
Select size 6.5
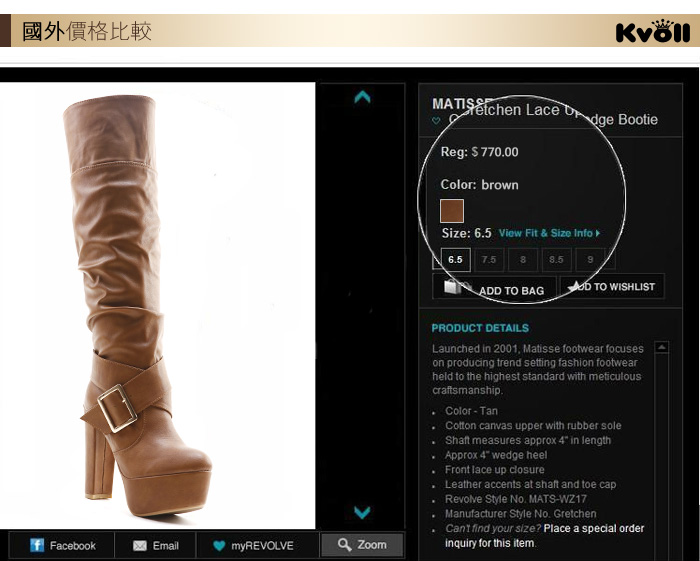coord(454,259)
